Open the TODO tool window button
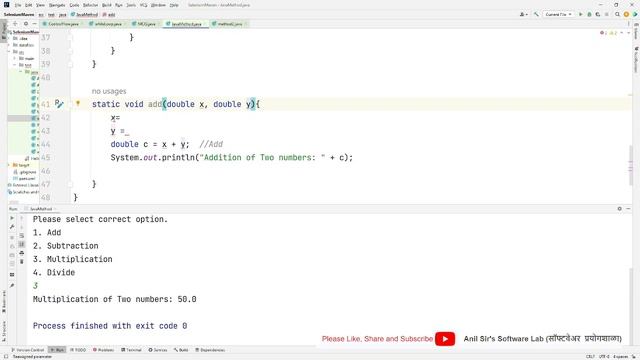 [x=78, y=350]
